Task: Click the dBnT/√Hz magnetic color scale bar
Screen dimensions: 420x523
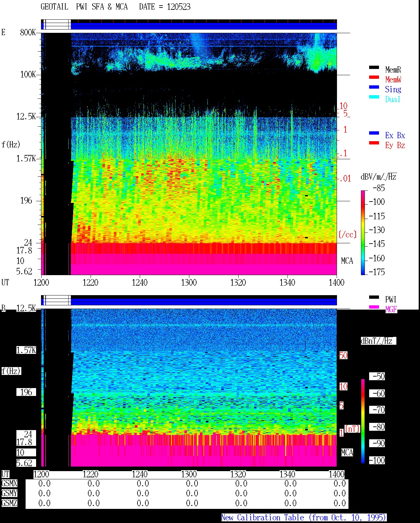Action: 363,421
